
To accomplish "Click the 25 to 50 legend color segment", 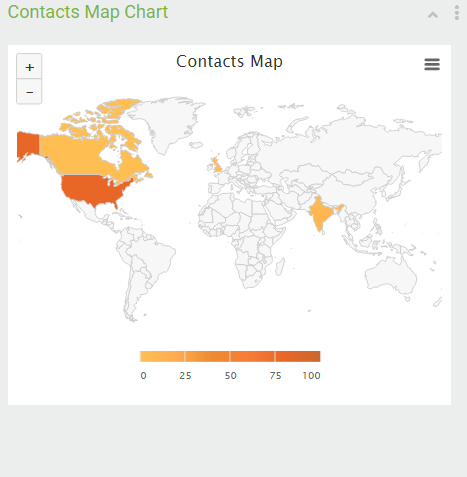I will [x=207, y=356].
